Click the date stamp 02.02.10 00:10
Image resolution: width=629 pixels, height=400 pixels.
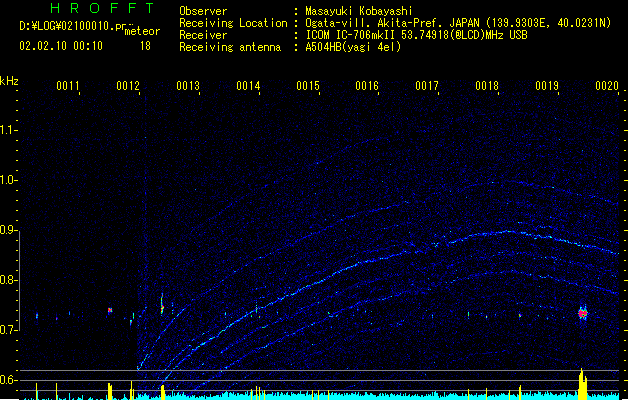click(61, 46)
